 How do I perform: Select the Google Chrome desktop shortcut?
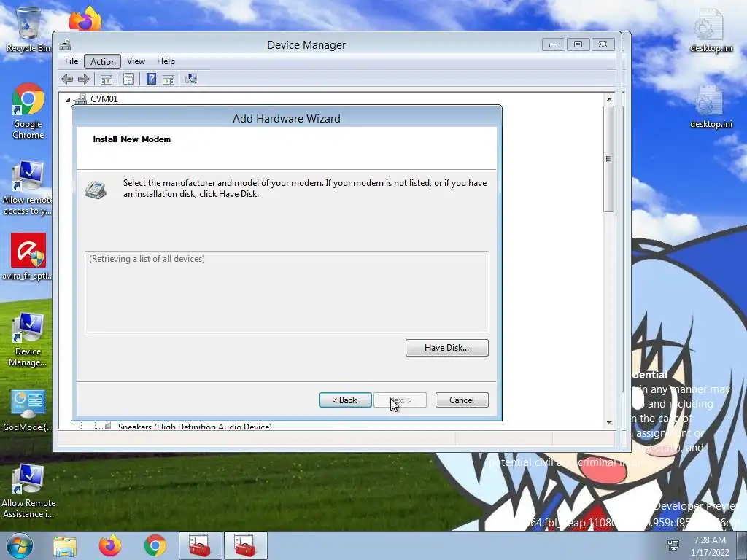click(28, 112)
